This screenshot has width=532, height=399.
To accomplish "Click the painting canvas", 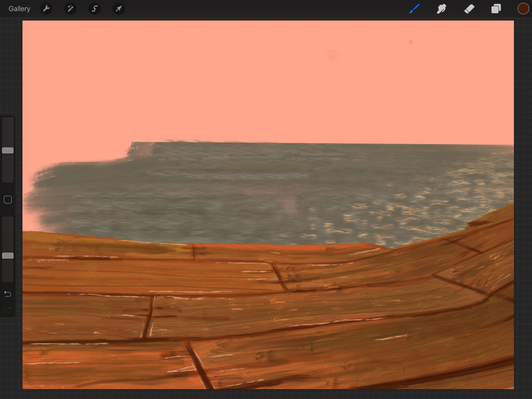I will click(268, 205).
